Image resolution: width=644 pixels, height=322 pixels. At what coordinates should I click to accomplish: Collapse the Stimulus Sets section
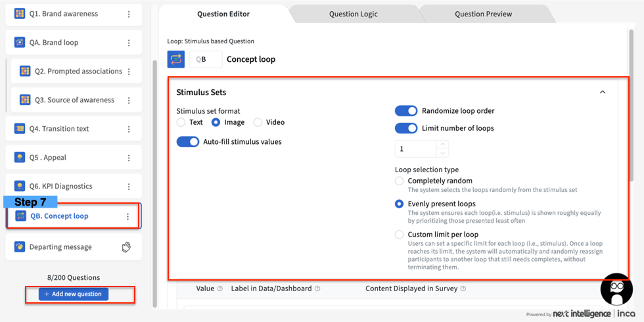point(602,93)
